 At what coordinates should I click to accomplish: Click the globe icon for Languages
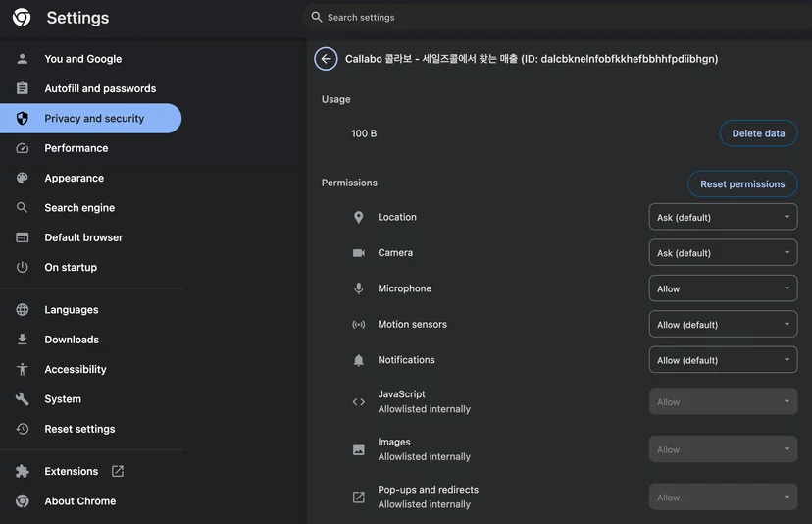[x=23, y=310]
